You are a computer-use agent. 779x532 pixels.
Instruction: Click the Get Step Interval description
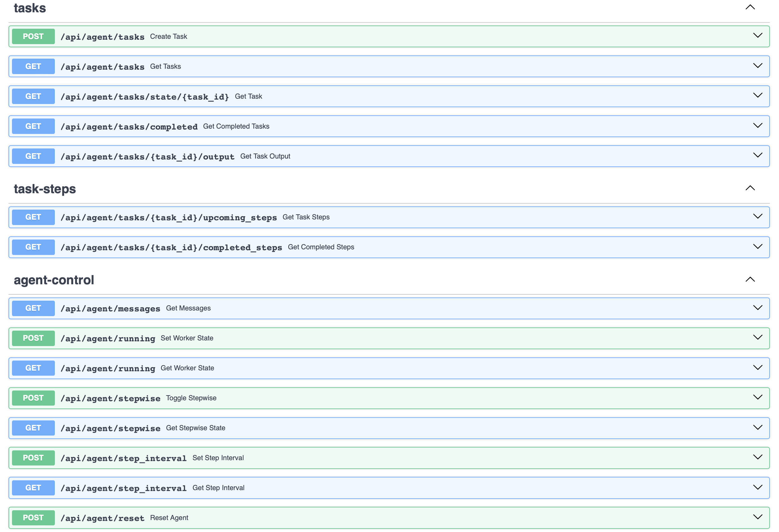pos(218,488)
